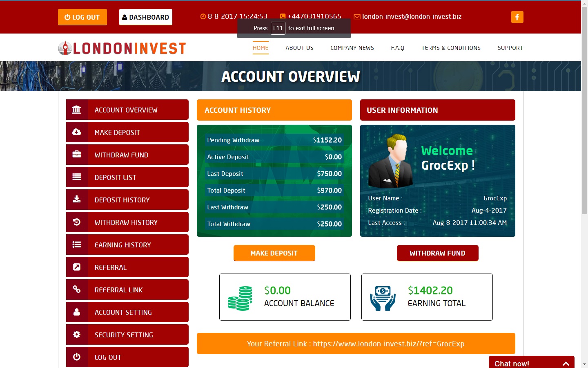Open Referral sidebar item

127,267
